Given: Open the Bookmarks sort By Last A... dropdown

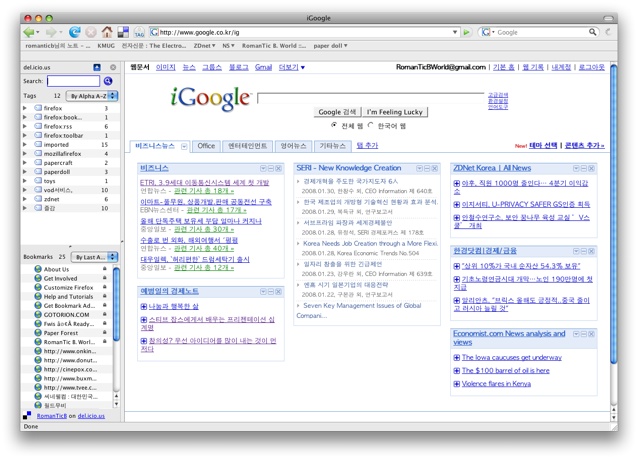Looking at the screenshot, I should [94, 257].
